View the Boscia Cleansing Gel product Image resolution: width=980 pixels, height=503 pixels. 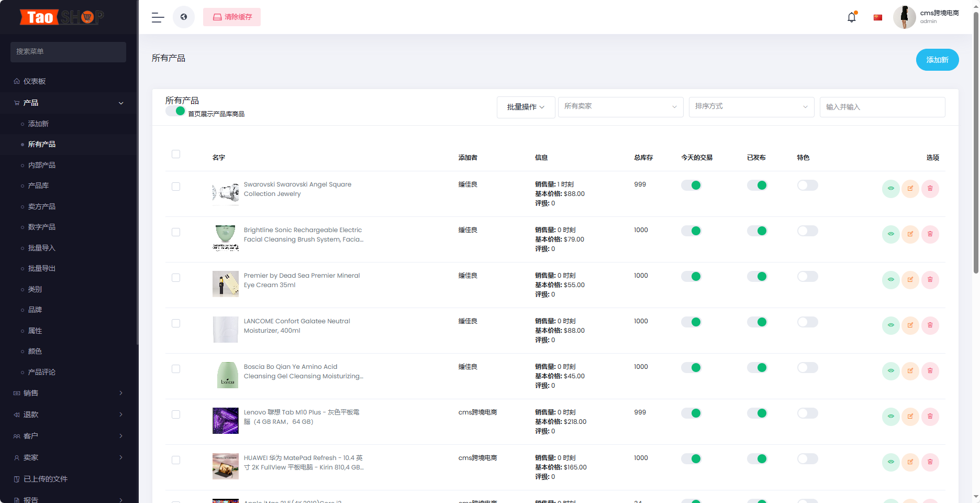click(x=891, y=371)
